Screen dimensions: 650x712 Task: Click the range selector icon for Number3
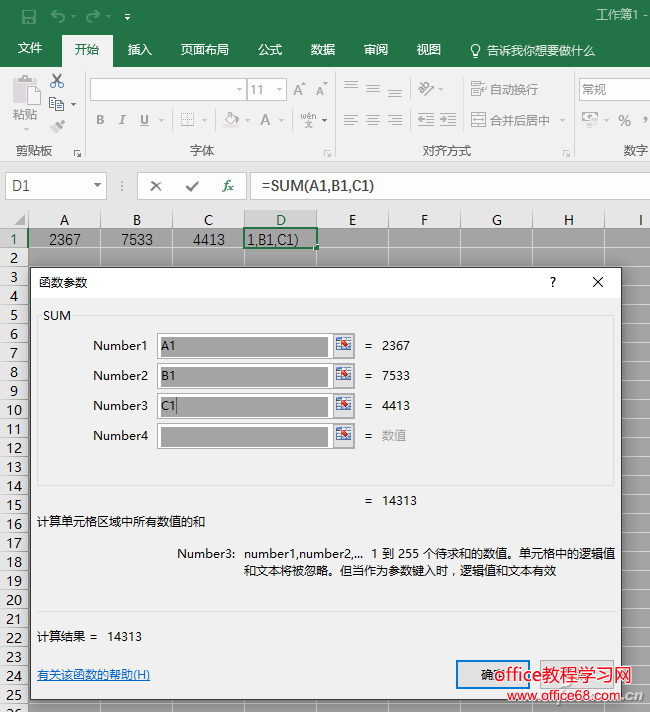coord(344,405)
